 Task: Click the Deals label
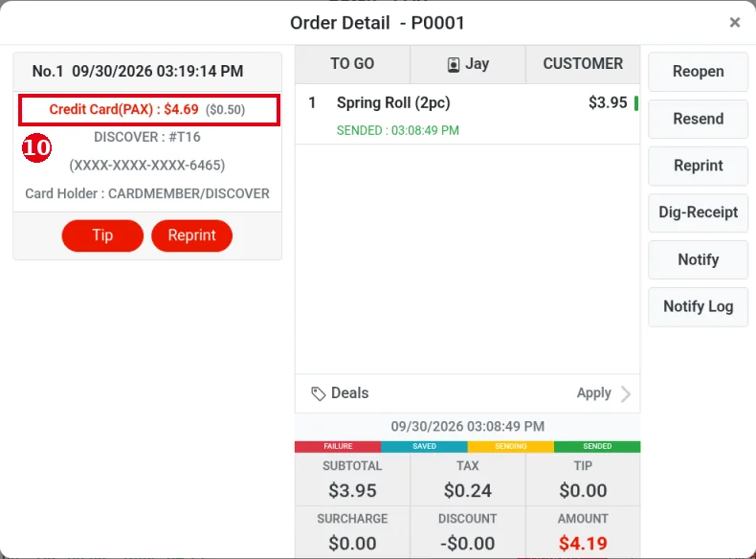[349, 393]
